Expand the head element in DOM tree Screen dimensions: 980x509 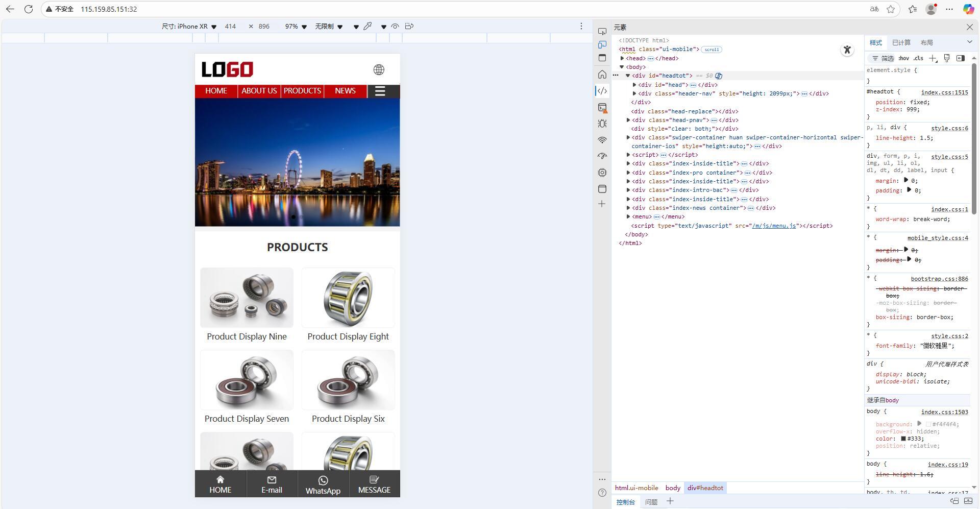pos(622,58)
